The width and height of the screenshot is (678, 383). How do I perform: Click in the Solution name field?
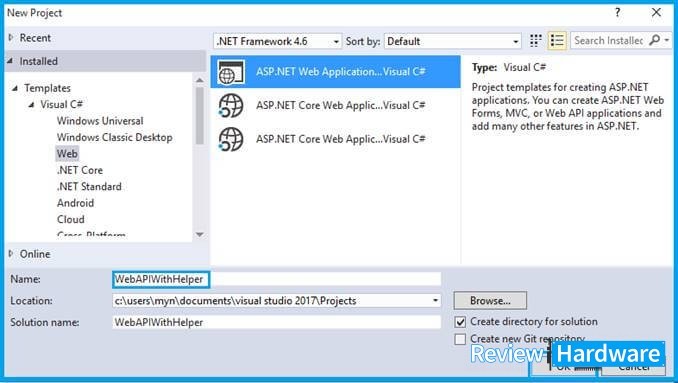click(x=277, y=322)
